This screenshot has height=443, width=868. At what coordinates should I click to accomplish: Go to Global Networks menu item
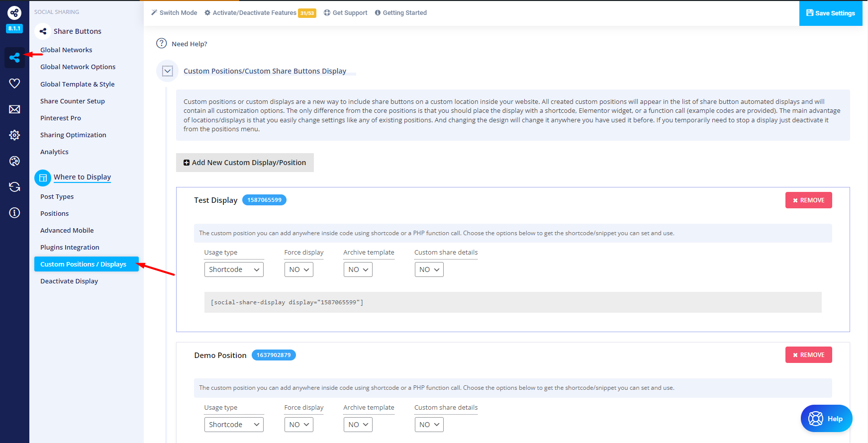[66, 50]
